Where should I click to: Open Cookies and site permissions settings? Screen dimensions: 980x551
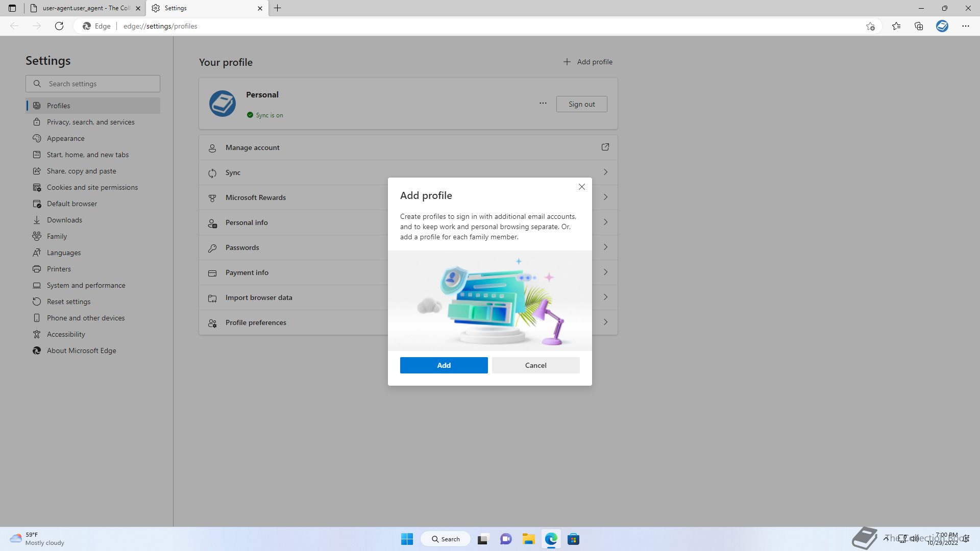click(x=93, y=187)
